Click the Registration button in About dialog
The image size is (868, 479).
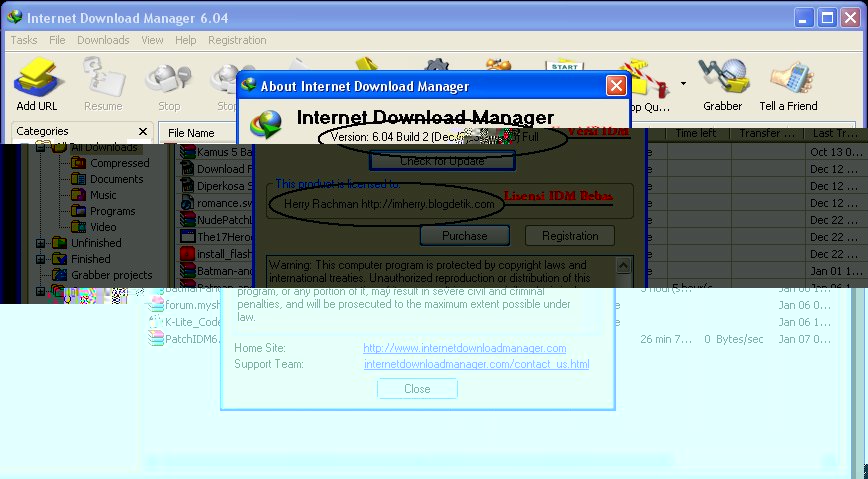pos(570,236)
